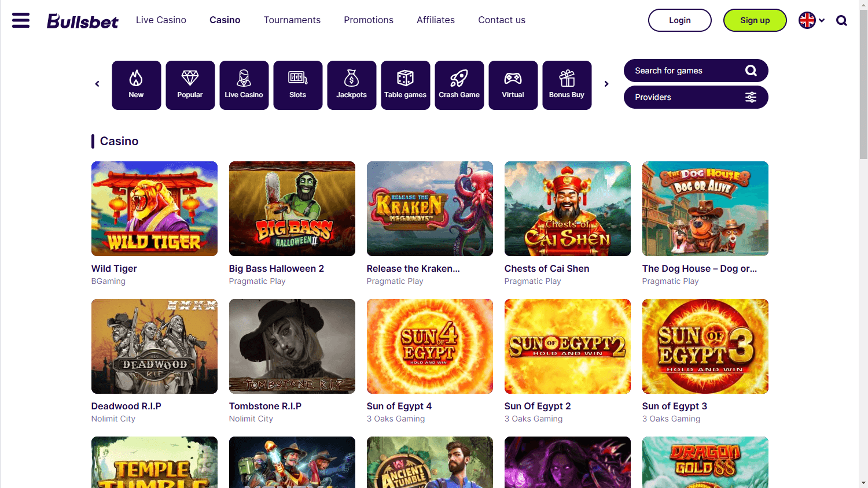This screenshot has width=868, height=488.
Task: Select the Table games category
Action: pyautogui.click(x=406, y=85)
